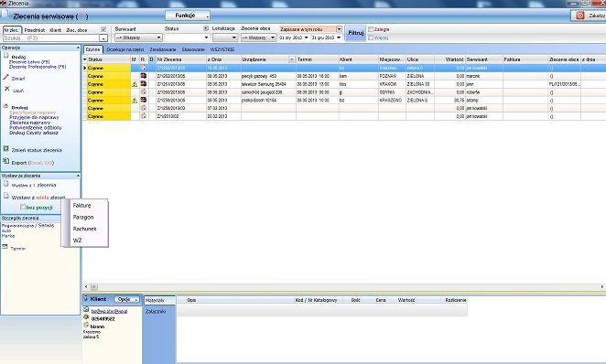Choose Rachunek from the popup menu
The image size is (606, 364).
[84, 229]
